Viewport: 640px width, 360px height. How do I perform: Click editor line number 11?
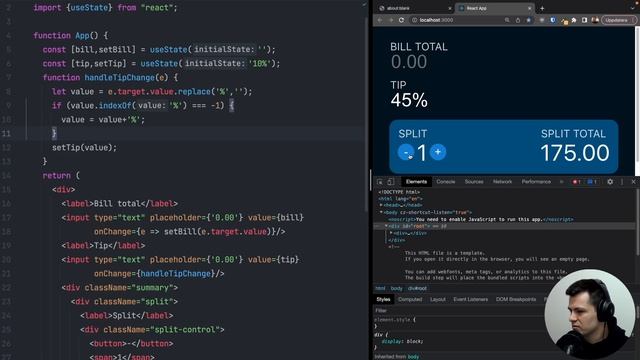click(7, 133)
